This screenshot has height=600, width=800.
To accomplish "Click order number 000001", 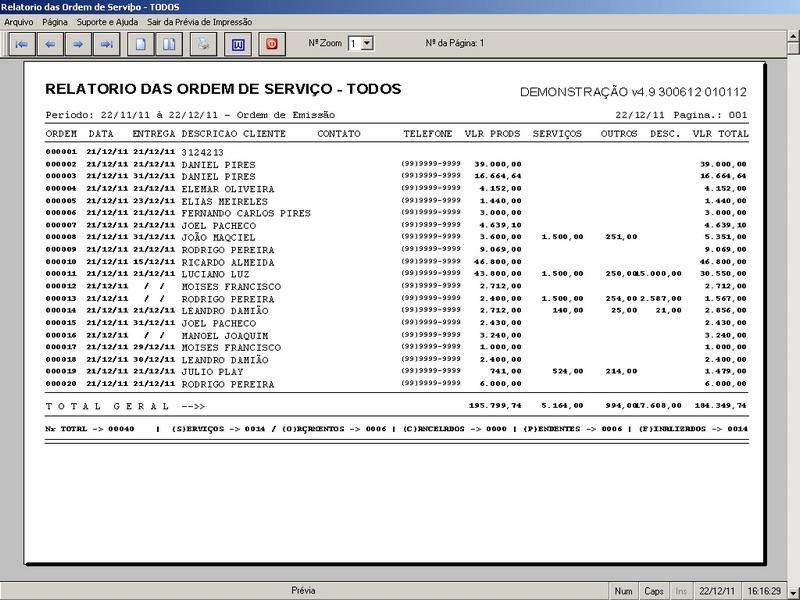I will tap(61, 152).
